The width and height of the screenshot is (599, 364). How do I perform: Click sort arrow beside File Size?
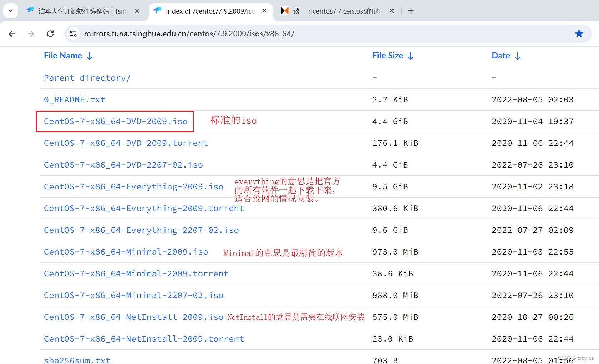(411, 56)
